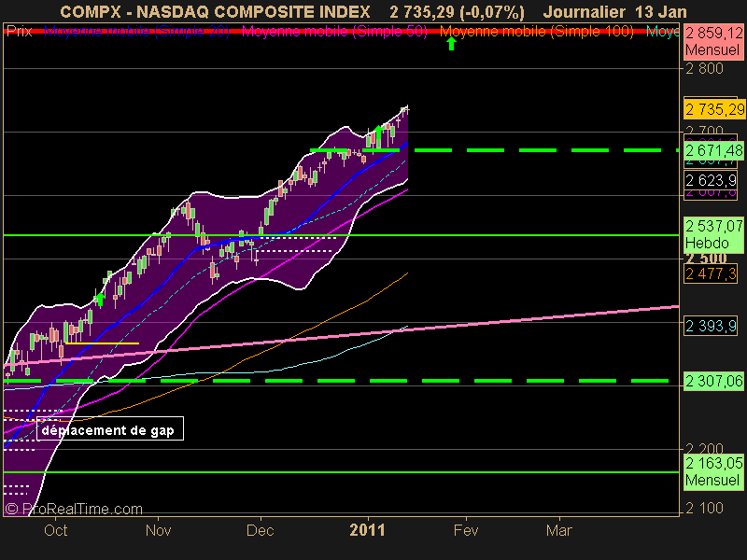Select 'Moyenne mobile (Simple 50)' legend entry

click(x=334, y=32)
